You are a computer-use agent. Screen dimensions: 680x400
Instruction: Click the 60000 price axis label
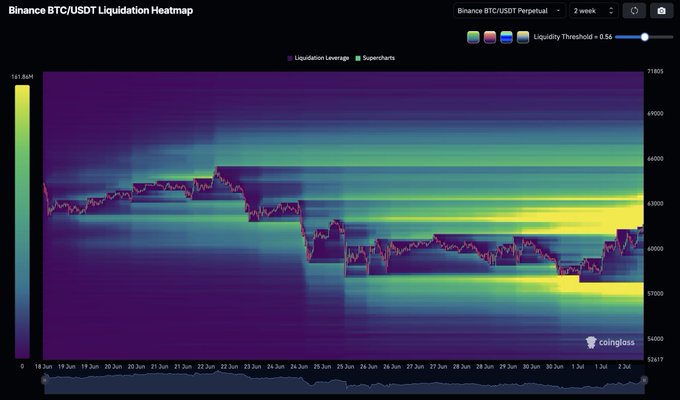click(x=655, y=249)
